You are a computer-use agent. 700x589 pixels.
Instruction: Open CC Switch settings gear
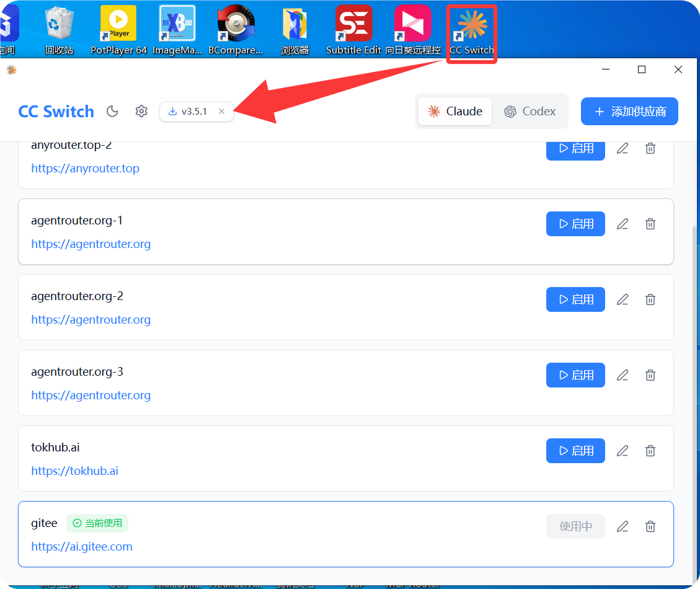(x=141, y=111)
